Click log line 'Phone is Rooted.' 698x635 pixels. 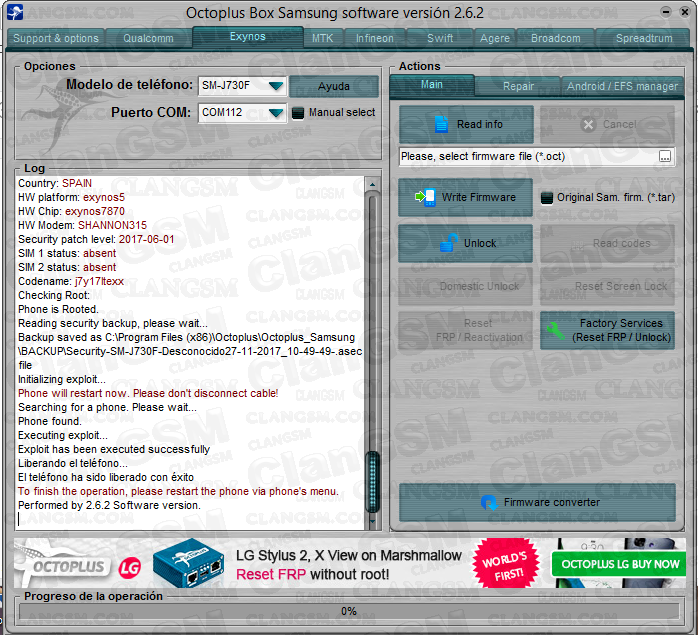(58, 309)
